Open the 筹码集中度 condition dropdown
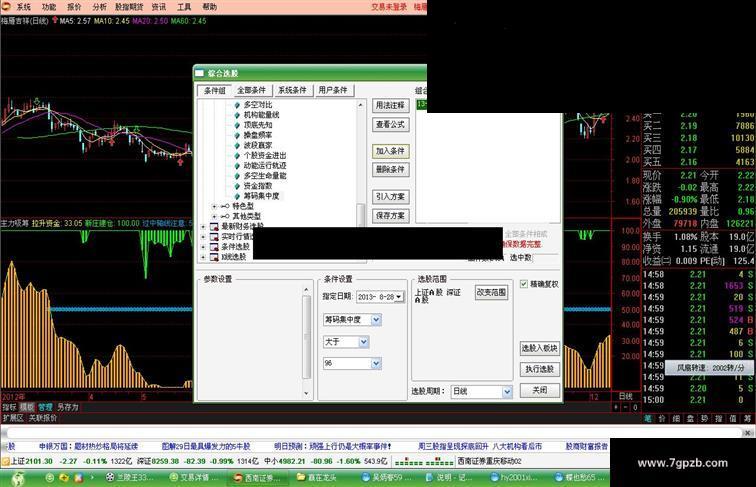756x487 pixels. 376,320
